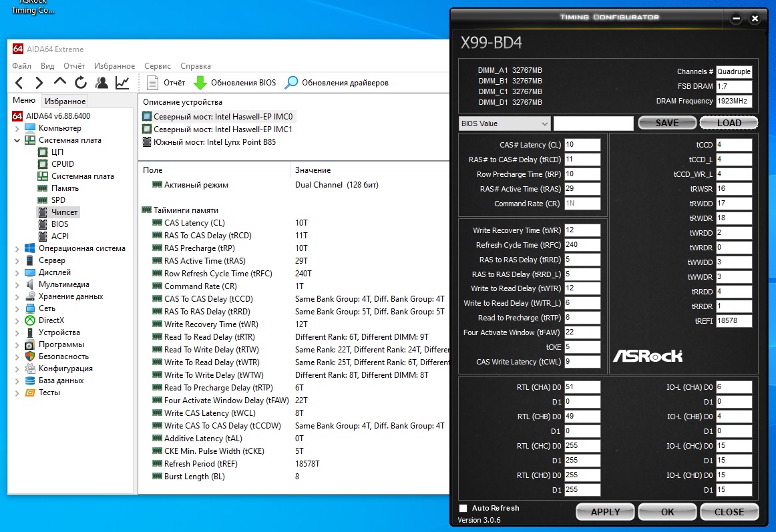Expand the Дисплей tree node
The width and height of the screenshot is (776, 532).
point(17,273)
